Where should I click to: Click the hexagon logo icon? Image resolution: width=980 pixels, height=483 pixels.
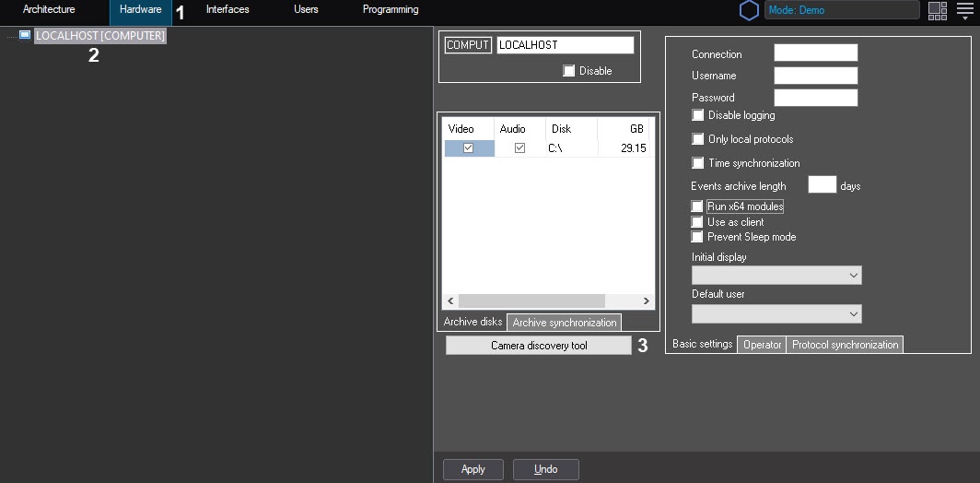[750, 10]
